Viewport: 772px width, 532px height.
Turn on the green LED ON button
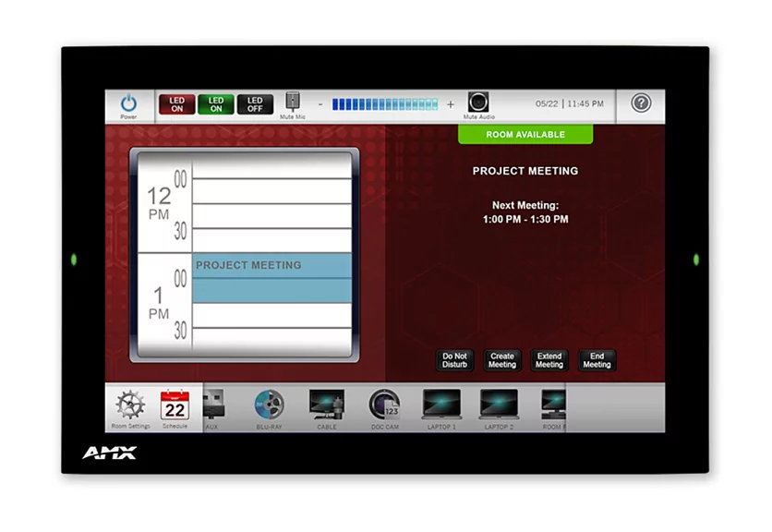[x=215, y=104]
